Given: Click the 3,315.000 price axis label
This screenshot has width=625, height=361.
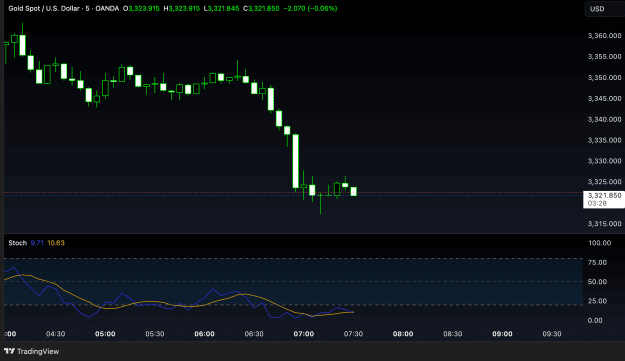Looking at the screenshot, I should click(604, 224).
